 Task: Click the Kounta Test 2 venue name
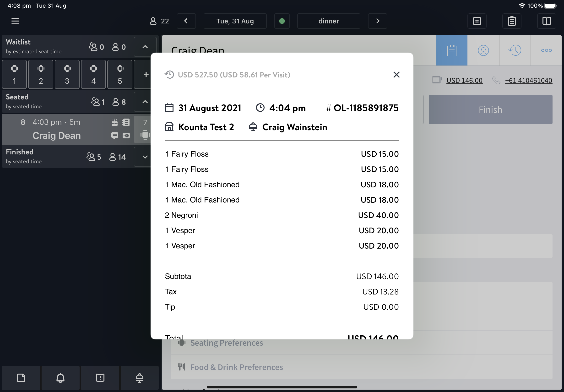point(206,127)
